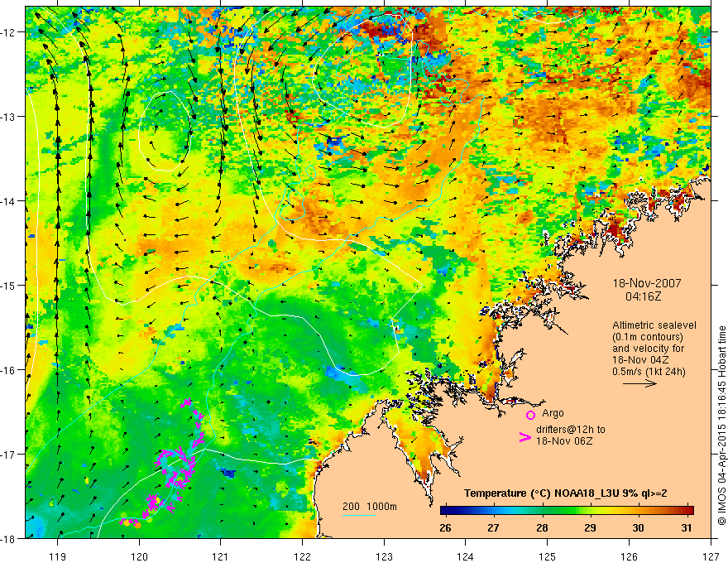Click the '18-Nov 06Z' legend text
728x563 pixels.
click(x=564, y=441)
